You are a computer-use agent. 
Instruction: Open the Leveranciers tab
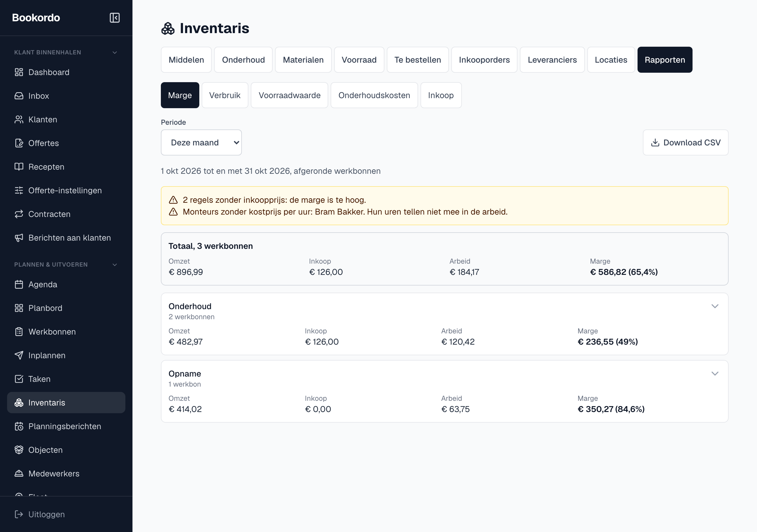point(552,60)
